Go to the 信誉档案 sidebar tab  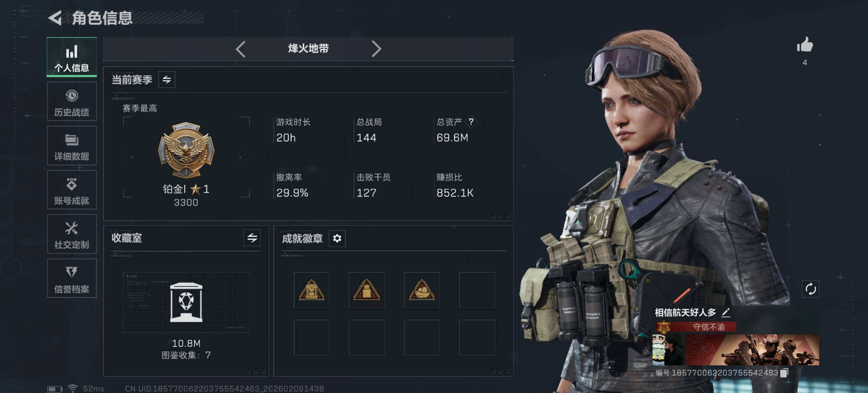click(x=72, y=278)
